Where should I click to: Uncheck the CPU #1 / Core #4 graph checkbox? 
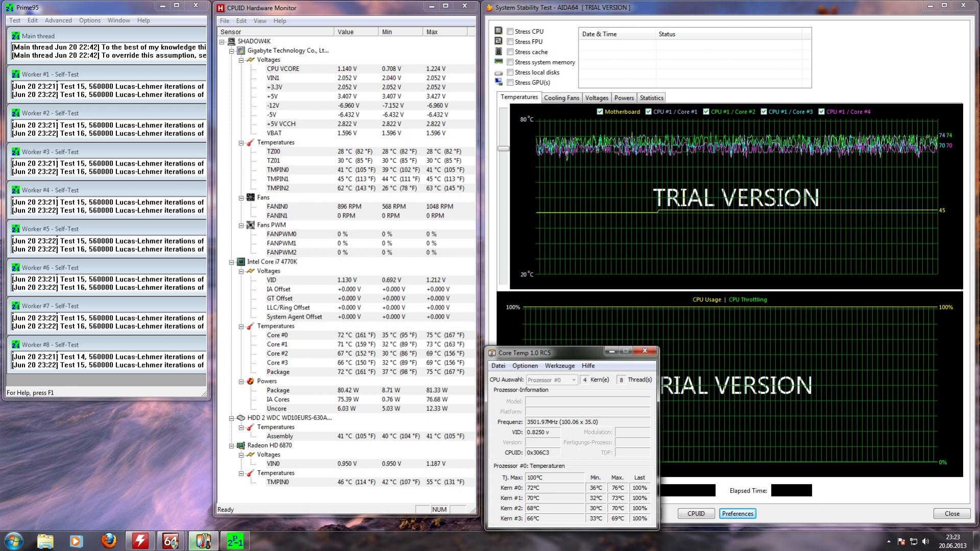[x=822, y=112]
